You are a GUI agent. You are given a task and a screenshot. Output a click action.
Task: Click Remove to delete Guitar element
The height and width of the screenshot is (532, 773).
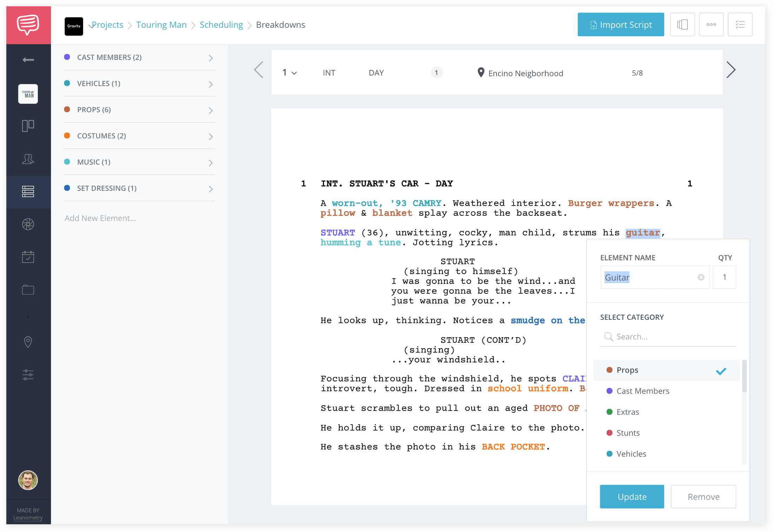pos(703,496)
